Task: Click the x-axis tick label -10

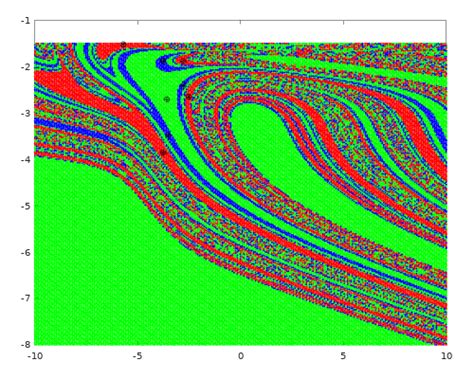Action: pos(35,356)
